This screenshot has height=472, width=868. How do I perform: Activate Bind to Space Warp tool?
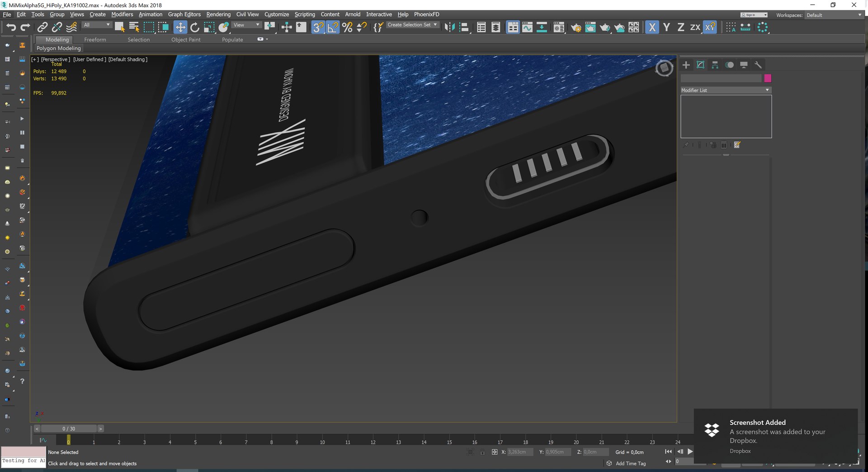pyautogui.click(x=71, y=27)
